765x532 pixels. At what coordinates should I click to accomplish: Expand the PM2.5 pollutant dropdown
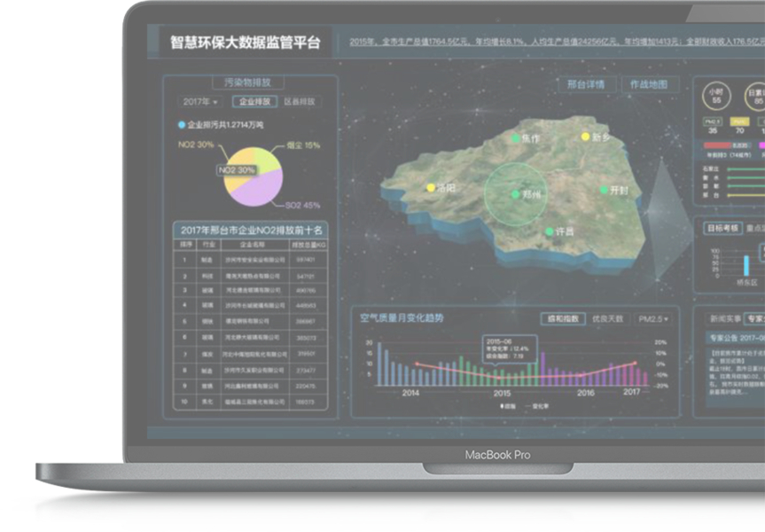point(654,318)
